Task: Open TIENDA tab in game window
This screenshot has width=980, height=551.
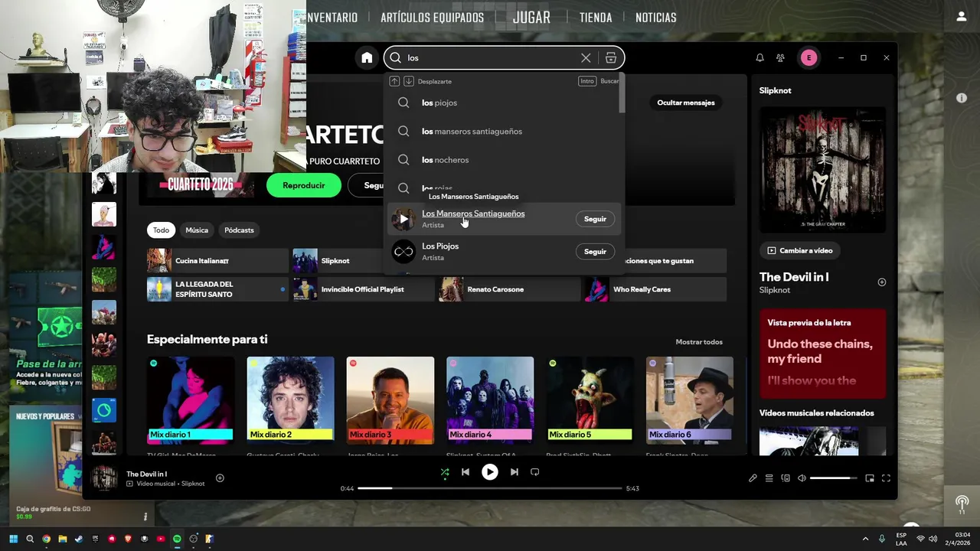Action: pos(596,18)
